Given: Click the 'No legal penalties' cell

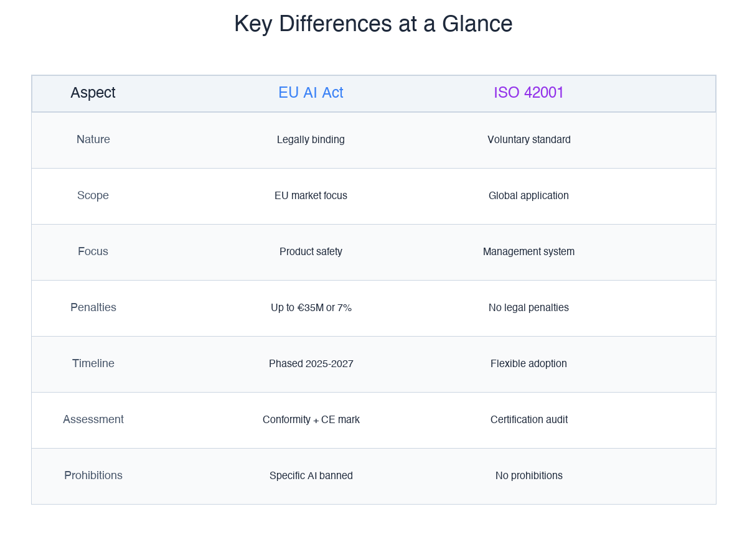Looking at the screenshot, I should [x=529, y=307].
